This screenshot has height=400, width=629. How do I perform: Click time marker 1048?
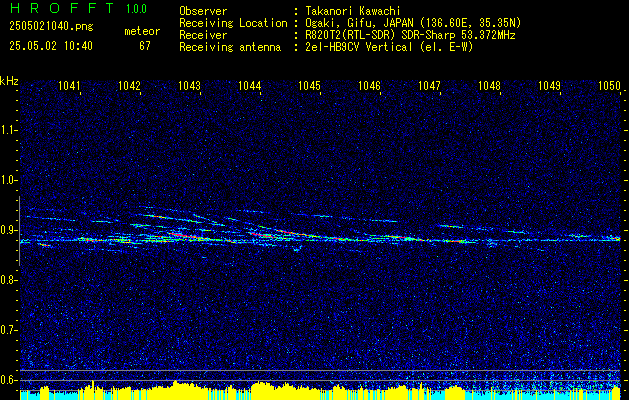tap(489, 85)
